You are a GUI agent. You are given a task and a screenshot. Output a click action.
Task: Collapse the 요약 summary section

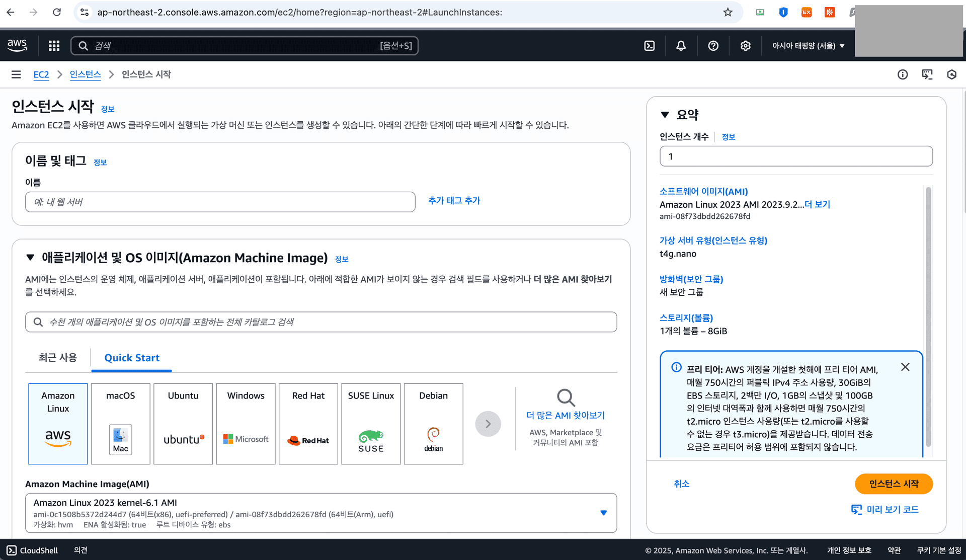tap(665, 114)
